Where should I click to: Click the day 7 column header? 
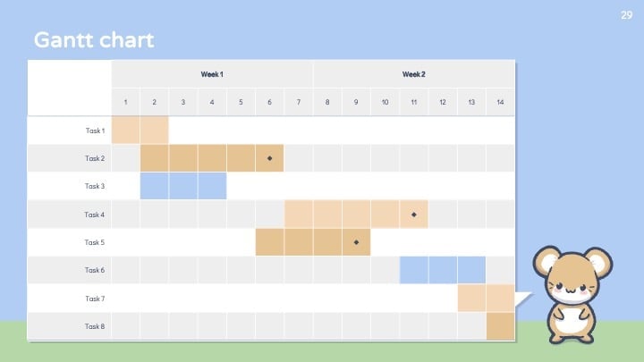click(x=299, y=102)
